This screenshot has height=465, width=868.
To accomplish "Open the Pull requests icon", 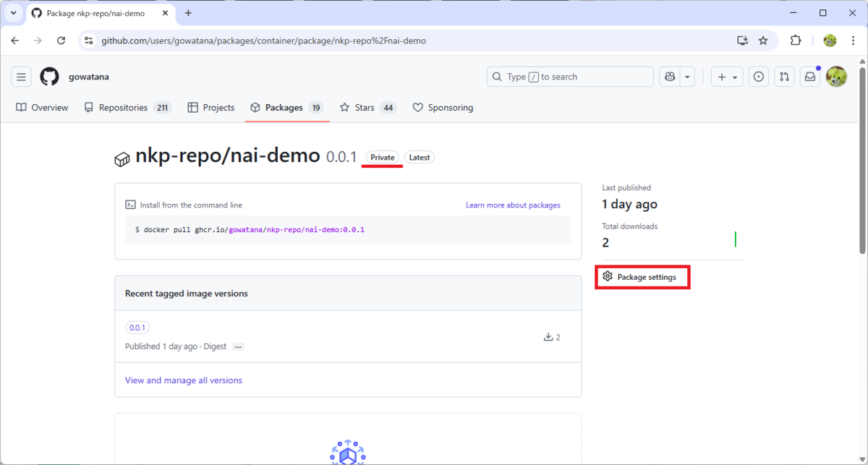I will click(784, 77).
